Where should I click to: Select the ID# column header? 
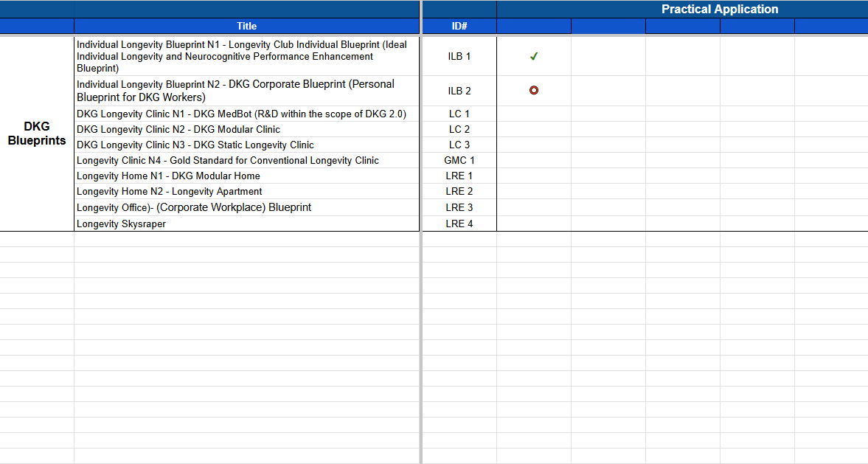click(x=459, y=26)
